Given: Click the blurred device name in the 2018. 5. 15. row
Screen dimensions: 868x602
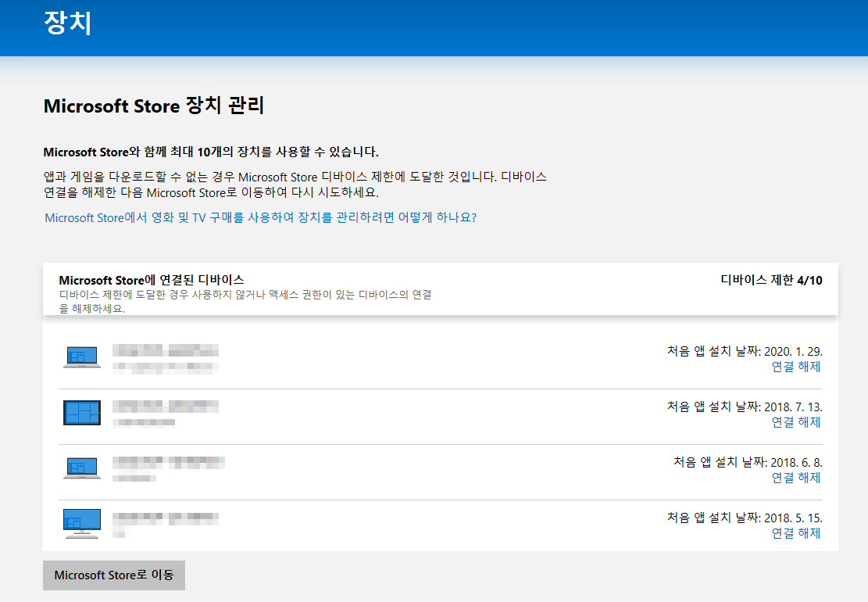Looking at the screenshot, I should point(166,518).
